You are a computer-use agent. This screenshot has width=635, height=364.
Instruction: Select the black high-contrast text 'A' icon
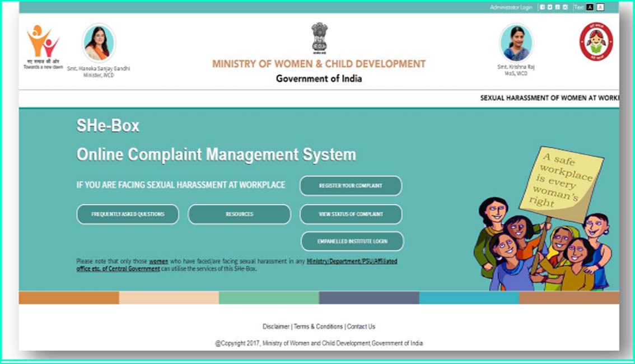pyautogui.click(x=590, y=7)
